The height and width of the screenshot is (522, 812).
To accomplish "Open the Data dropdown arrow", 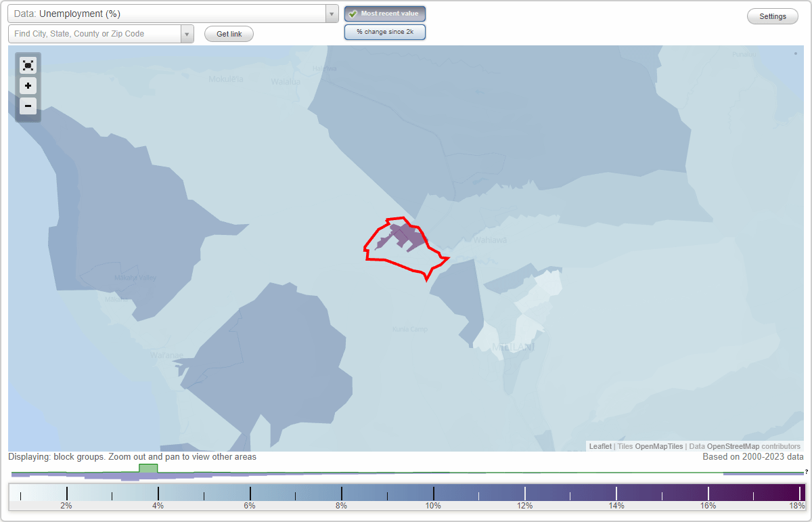I will tap(332, 14).
